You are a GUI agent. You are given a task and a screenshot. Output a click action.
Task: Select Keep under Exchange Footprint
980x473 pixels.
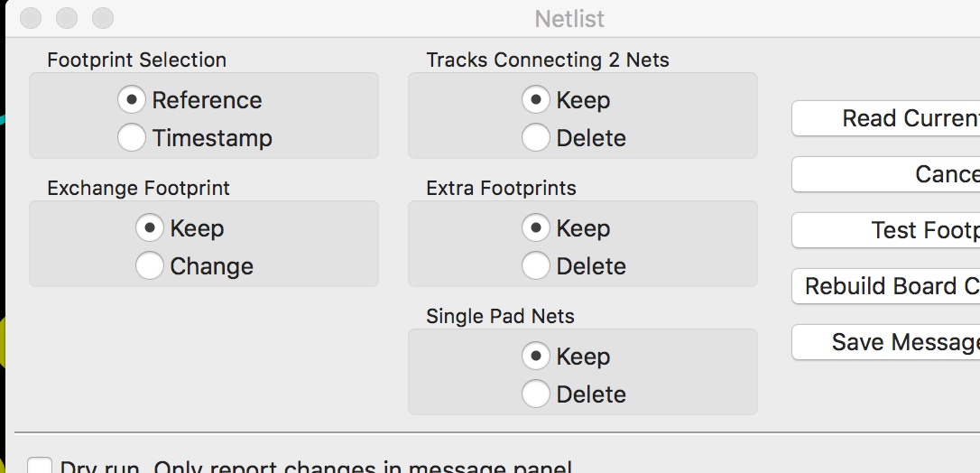click(x=150, y=228)
